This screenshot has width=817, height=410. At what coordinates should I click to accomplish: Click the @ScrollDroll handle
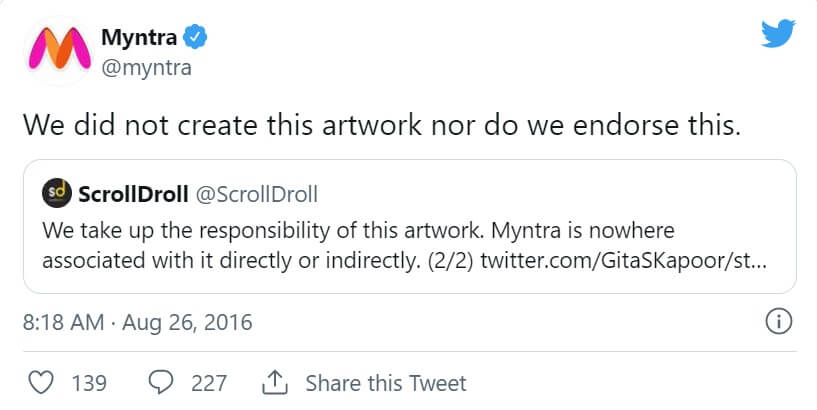click(260, 192)
